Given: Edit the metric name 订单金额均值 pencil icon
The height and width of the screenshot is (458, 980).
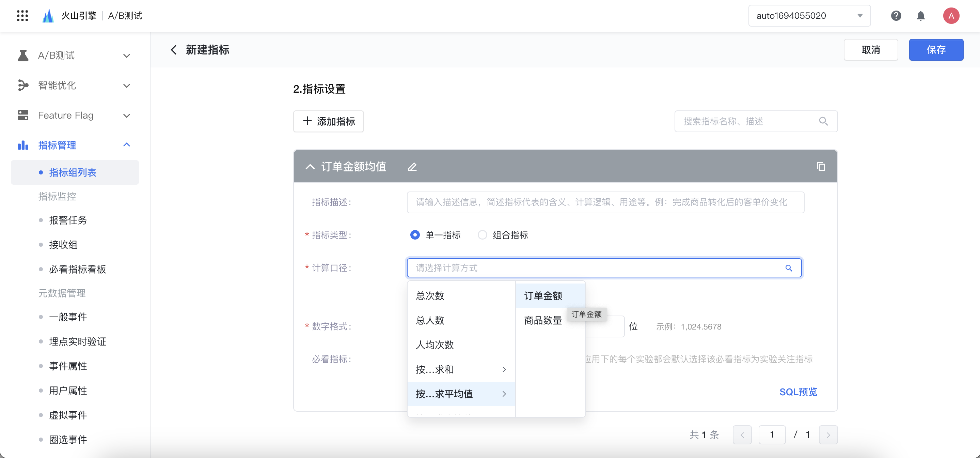Looking at the screenshot, I should (x=412, y=167).
